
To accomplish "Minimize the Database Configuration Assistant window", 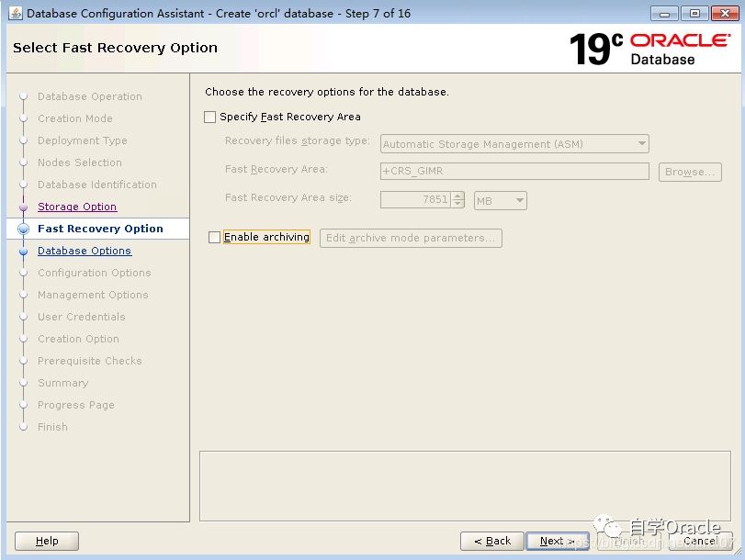I will (667, 13).
